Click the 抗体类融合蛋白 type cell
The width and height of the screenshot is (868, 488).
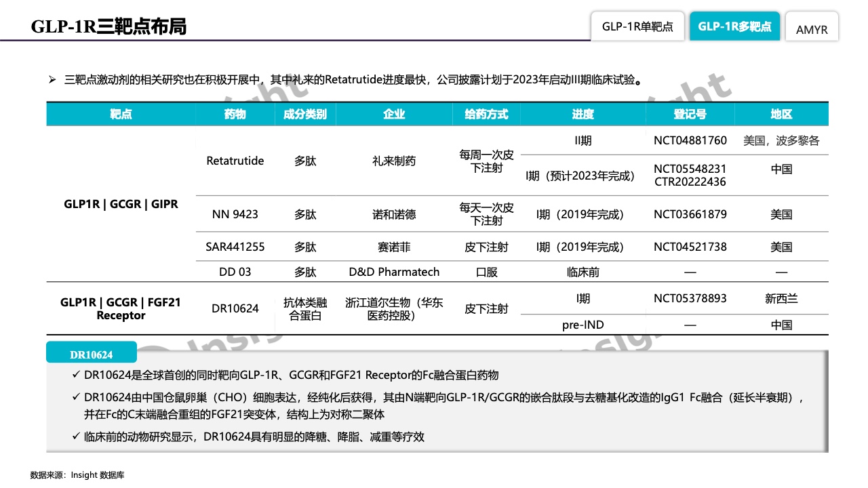[305, 308]
